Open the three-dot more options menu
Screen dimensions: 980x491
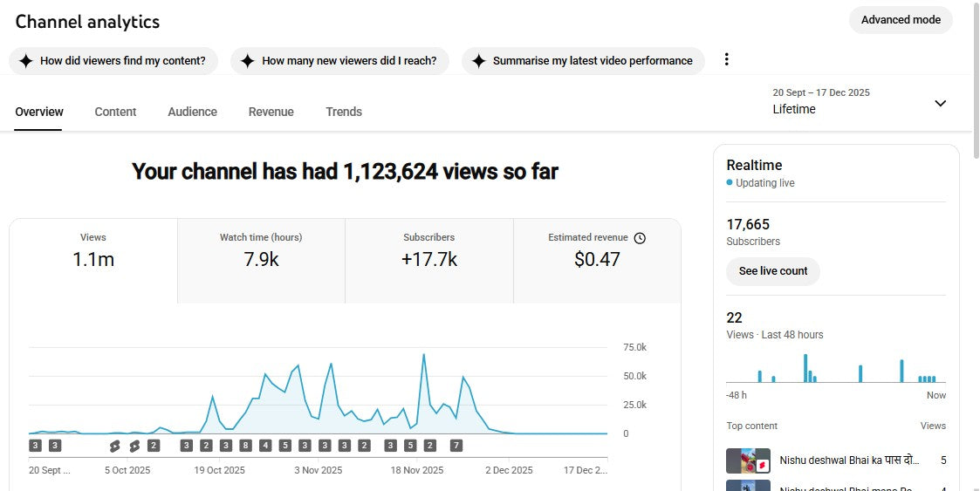click(x=726, y=60)
